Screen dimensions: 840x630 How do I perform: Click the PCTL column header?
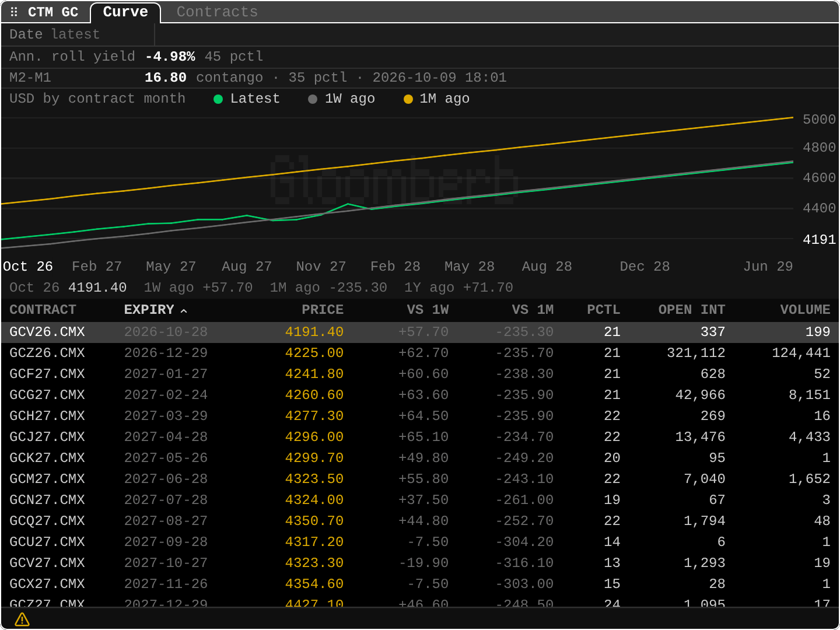603,310
